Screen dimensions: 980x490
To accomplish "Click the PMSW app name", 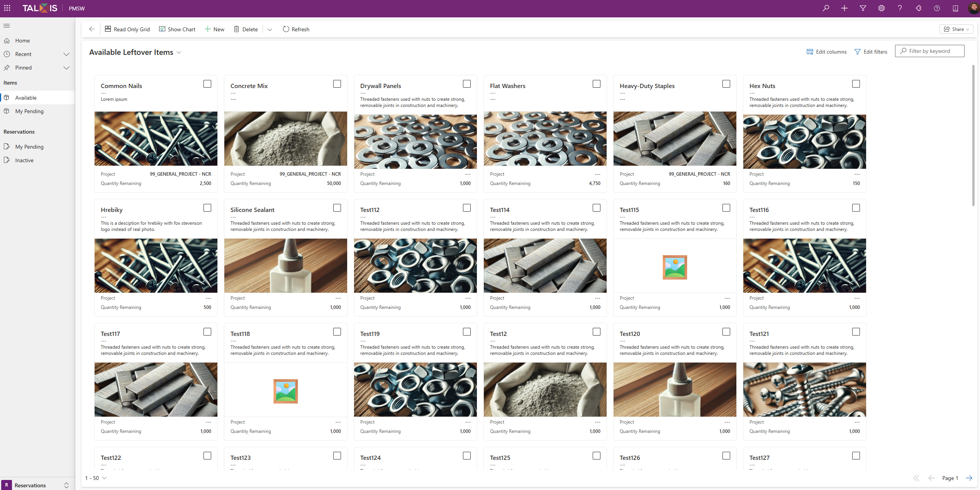I will 77,8.
